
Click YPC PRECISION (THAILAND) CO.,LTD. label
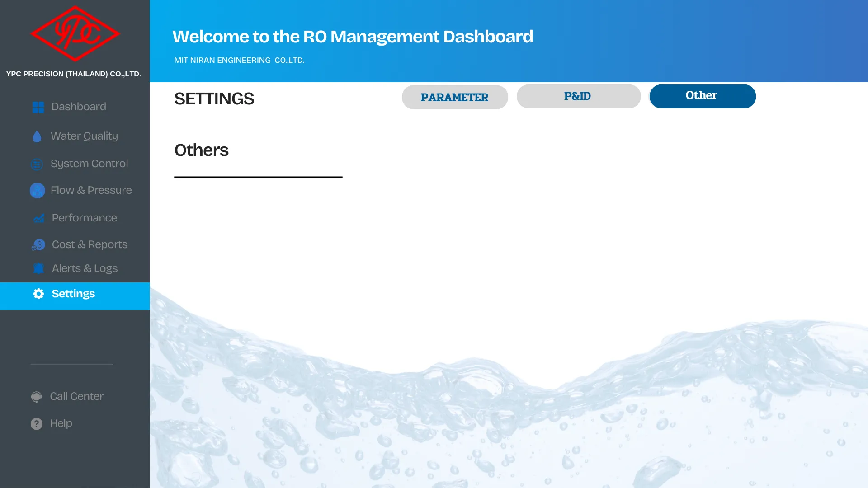[74, 74]
